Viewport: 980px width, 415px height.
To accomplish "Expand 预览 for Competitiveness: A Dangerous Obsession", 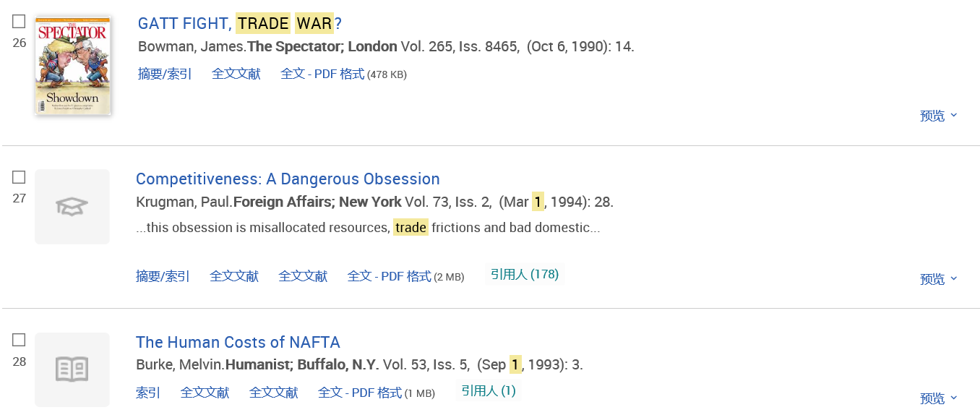I will coord(938,279).
